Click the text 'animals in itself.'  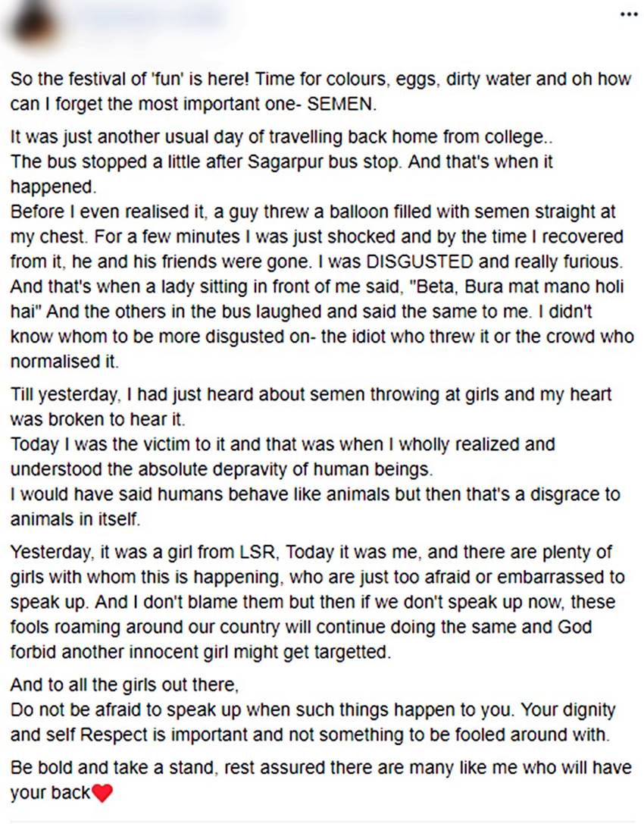76,520
